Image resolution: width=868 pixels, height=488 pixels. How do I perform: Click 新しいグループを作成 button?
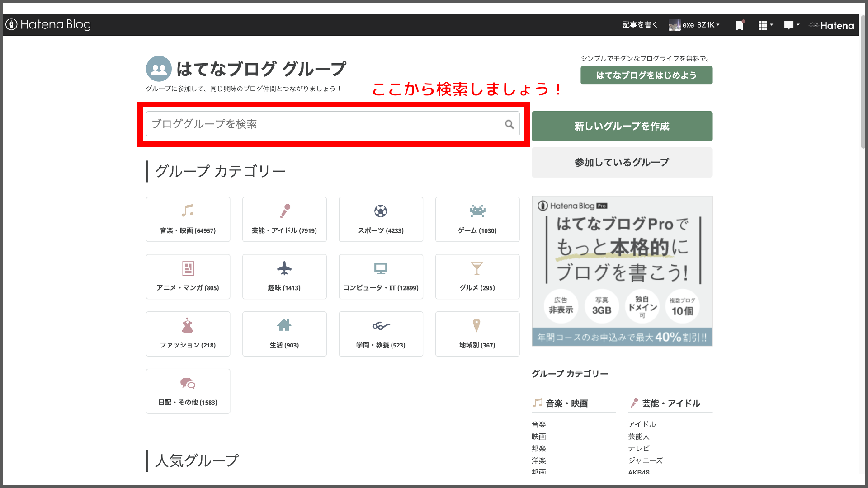tap(622, 126)
